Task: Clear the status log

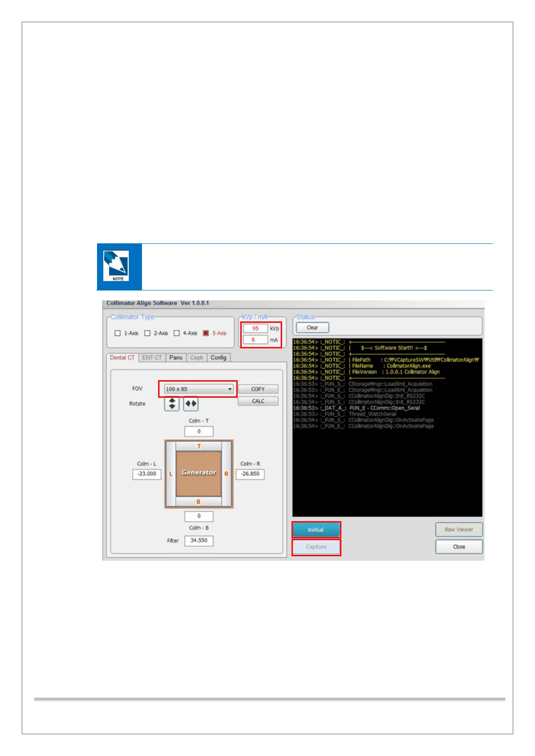Action: coord(312,328)
